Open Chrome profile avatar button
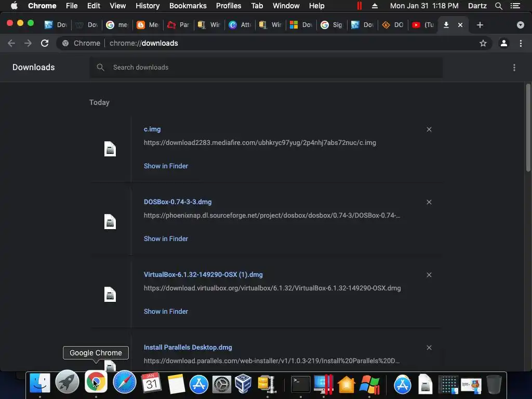 [504, 43]
